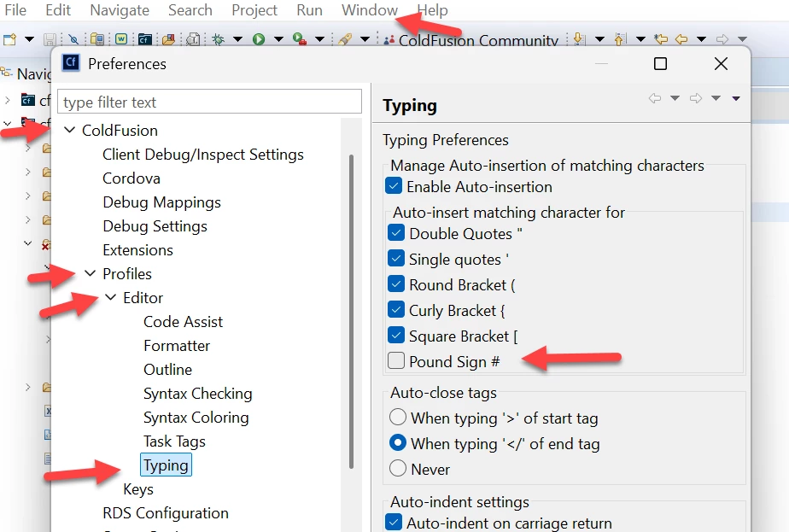This screenshot has height=532, width=789.
Task: Select Debug Settings preference page
Action: coord(155,226)
